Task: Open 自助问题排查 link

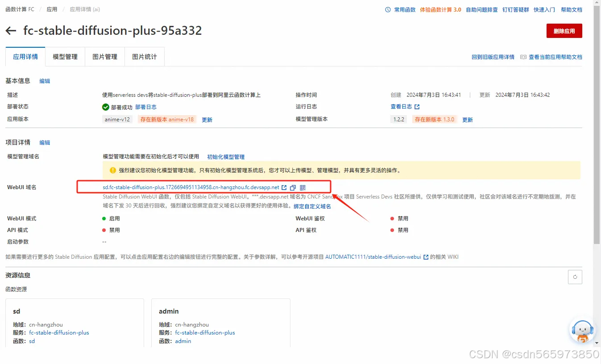Action: tap(481, 10)
